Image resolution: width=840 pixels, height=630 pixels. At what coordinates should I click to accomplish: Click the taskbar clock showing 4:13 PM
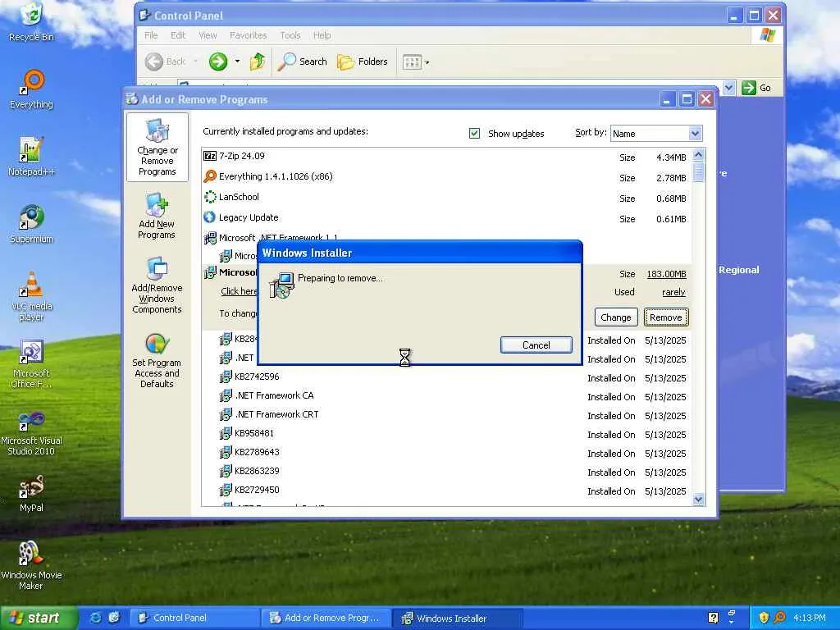810,618
